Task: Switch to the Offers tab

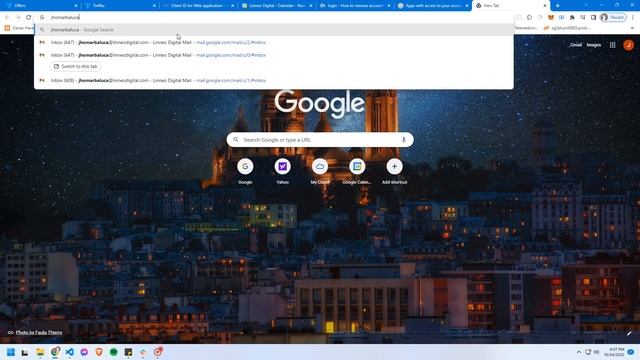Action: pos(40,6)
